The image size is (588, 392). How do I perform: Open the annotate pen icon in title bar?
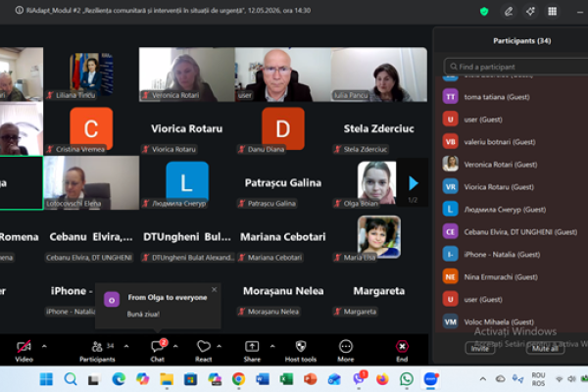tap(508, 11)
